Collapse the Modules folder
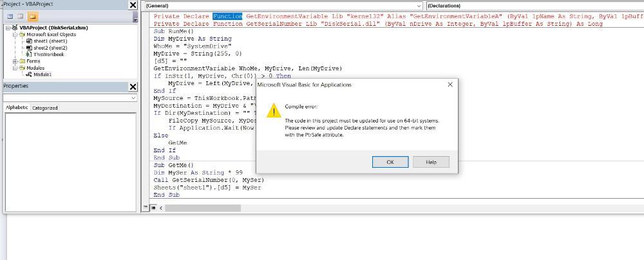The height and width of the screenshot is (260, 644). pos(15,68)
